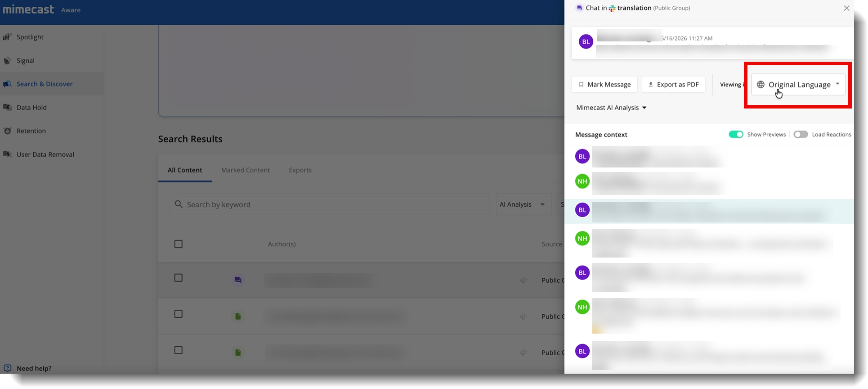Click the download icon on Export as PDF
Screen dimensions: 868x389
coord(650,84)
